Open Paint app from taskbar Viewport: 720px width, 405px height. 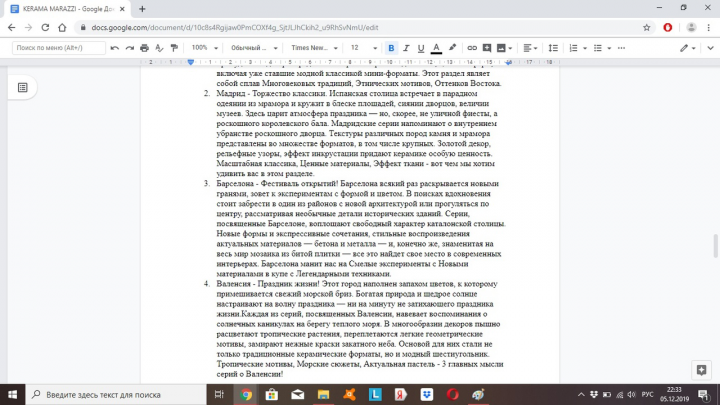[478, 394]
